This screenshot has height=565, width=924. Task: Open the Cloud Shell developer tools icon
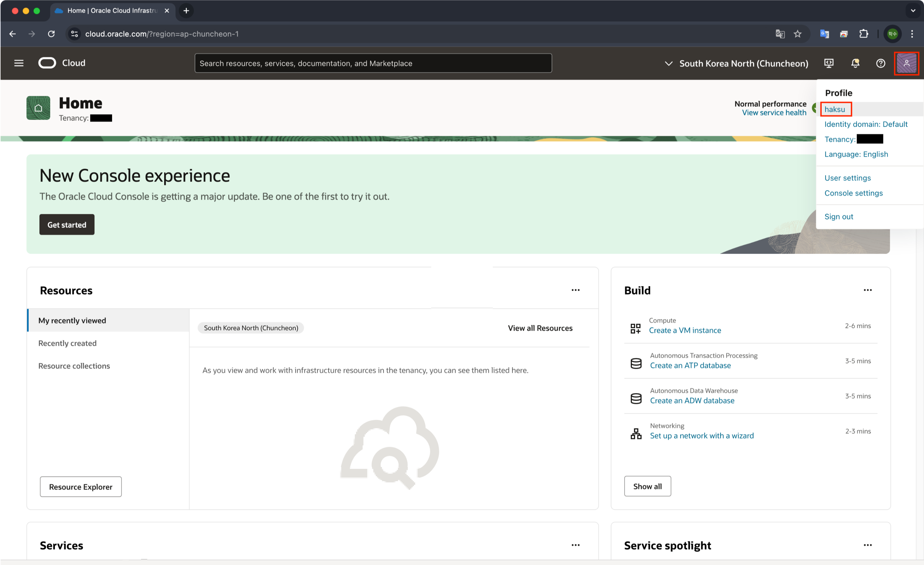pos(829,63)
